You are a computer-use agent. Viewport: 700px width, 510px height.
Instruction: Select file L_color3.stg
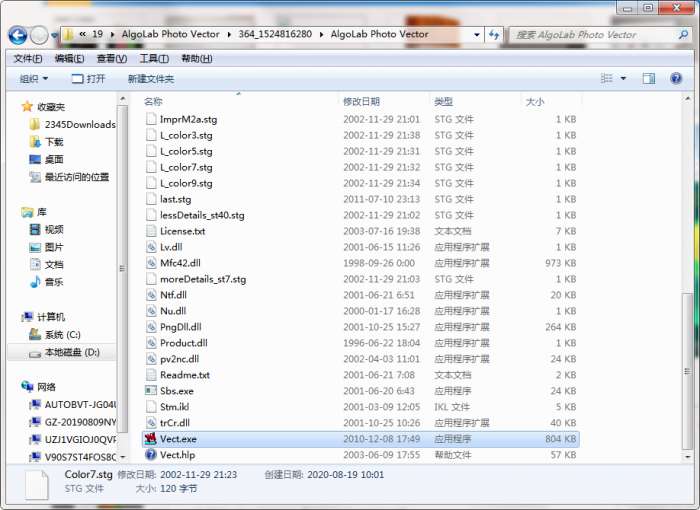click(186, 135)
